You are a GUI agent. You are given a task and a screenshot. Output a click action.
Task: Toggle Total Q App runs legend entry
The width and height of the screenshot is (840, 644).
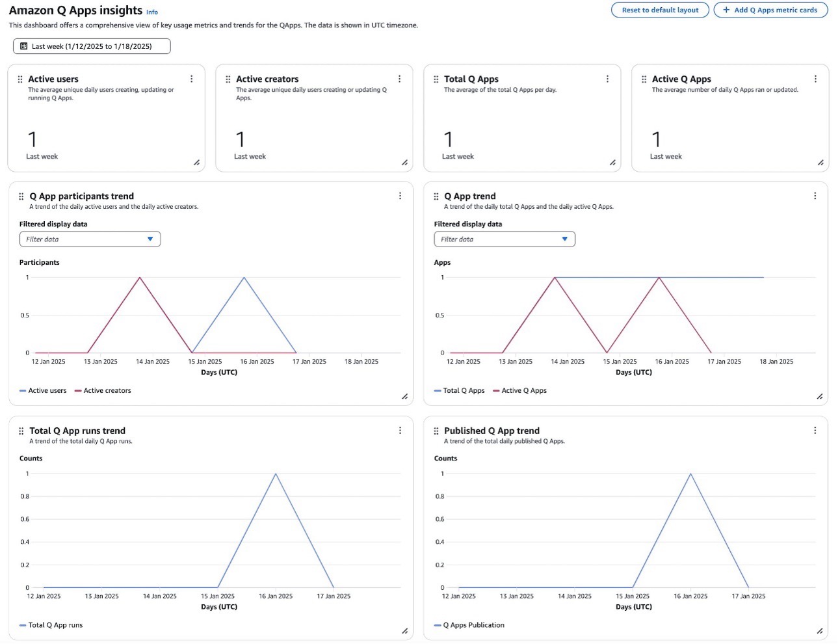51,625
